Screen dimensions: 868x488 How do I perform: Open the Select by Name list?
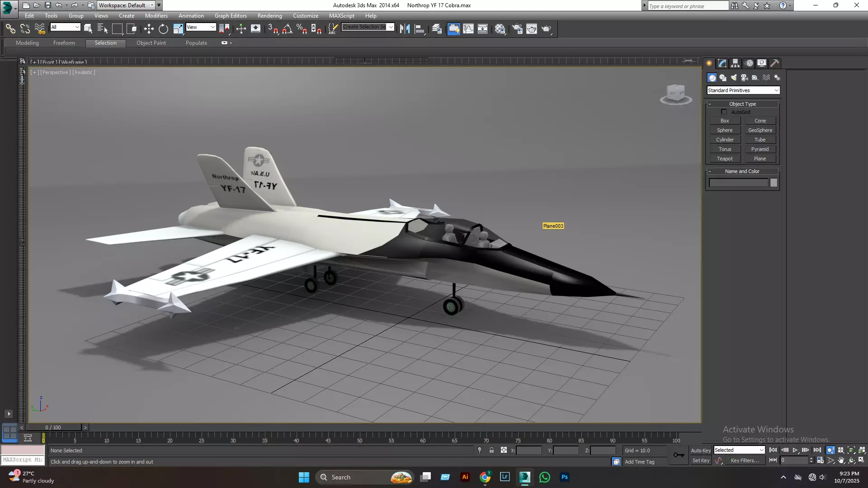(103, 29)
